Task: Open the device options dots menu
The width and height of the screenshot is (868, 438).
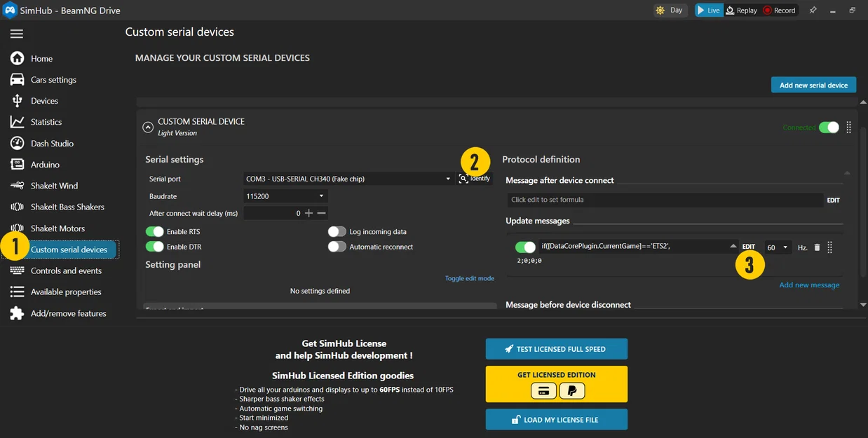Action: pos(848,128)
